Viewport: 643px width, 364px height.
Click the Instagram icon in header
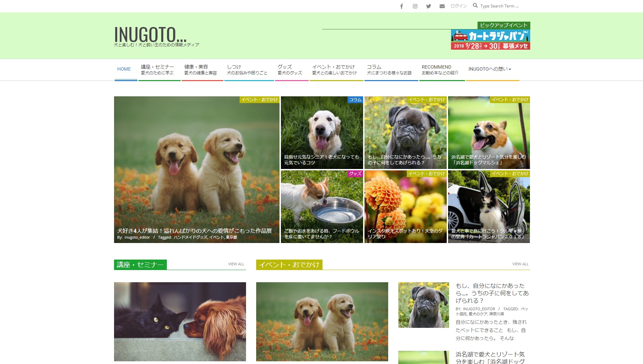pos(415,6)
